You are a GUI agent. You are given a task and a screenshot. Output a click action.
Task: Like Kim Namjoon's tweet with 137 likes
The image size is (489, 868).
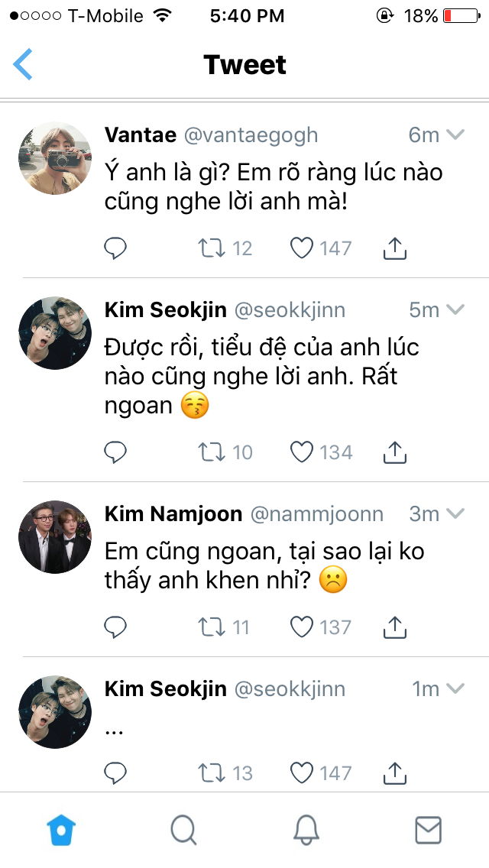coord(303,627)
